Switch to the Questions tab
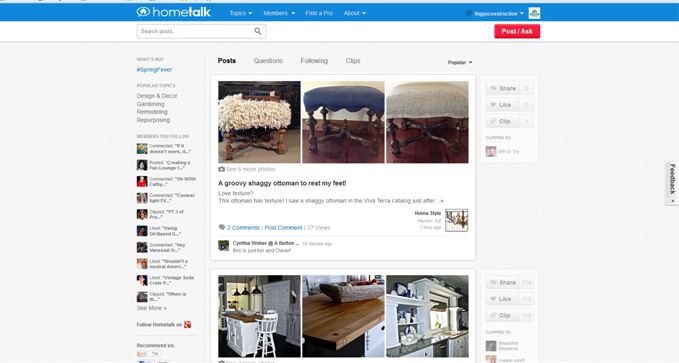 coord(268,61)
